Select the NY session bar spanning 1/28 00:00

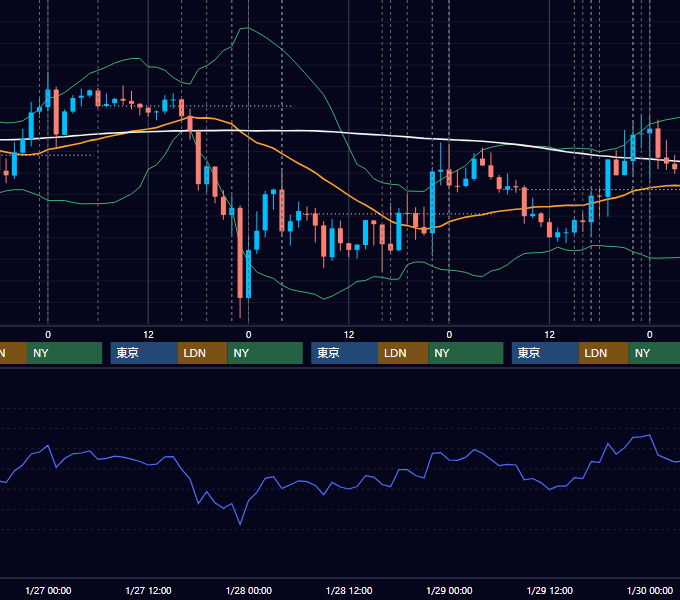tap(265, 353)
